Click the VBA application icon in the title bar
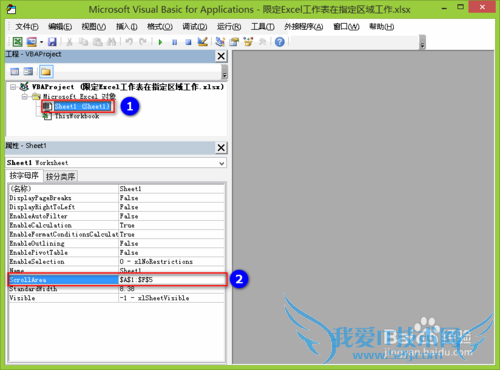The height and width of the screenshot is (370, 500). (x=11, y=9)
